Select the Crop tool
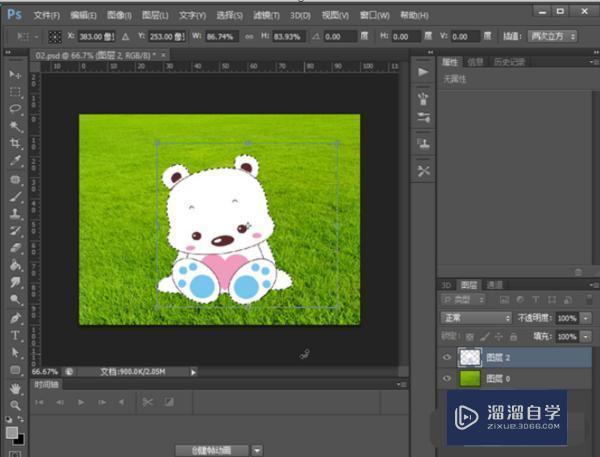 tap(15, 143)
